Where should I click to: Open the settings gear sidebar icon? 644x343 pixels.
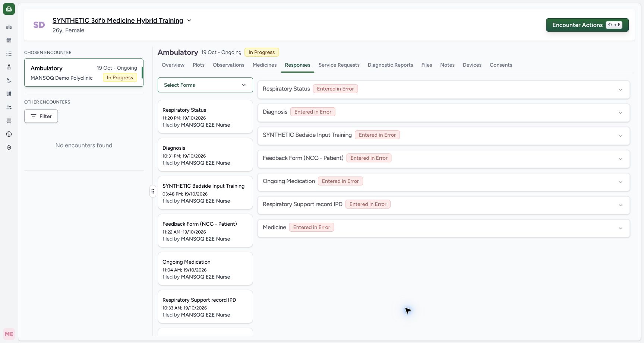tap(9, 147)
